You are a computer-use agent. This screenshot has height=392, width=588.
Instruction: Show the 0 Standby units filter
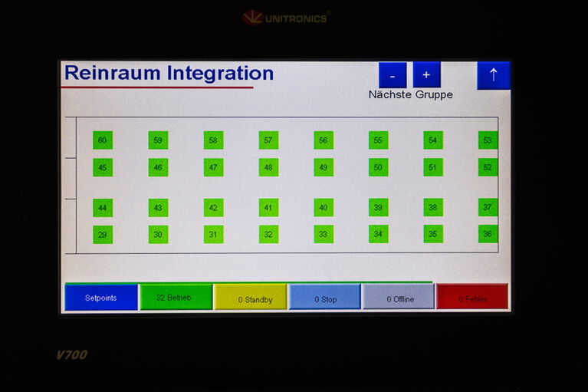click(x=250, y=298)
